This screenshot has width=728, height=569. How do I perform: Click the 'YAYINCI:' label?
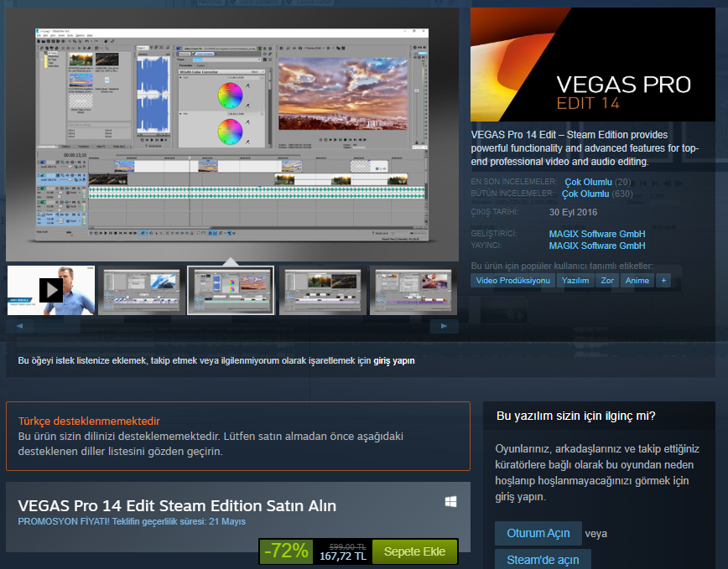coord(486,246)
